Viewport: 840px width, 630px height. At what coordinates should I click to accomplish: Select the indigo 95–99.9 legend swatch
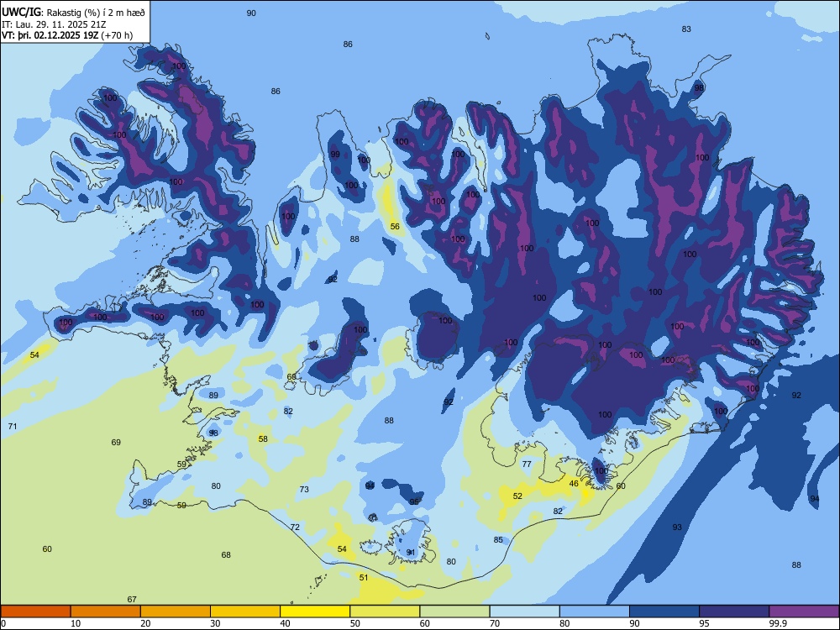pos(734,612)
